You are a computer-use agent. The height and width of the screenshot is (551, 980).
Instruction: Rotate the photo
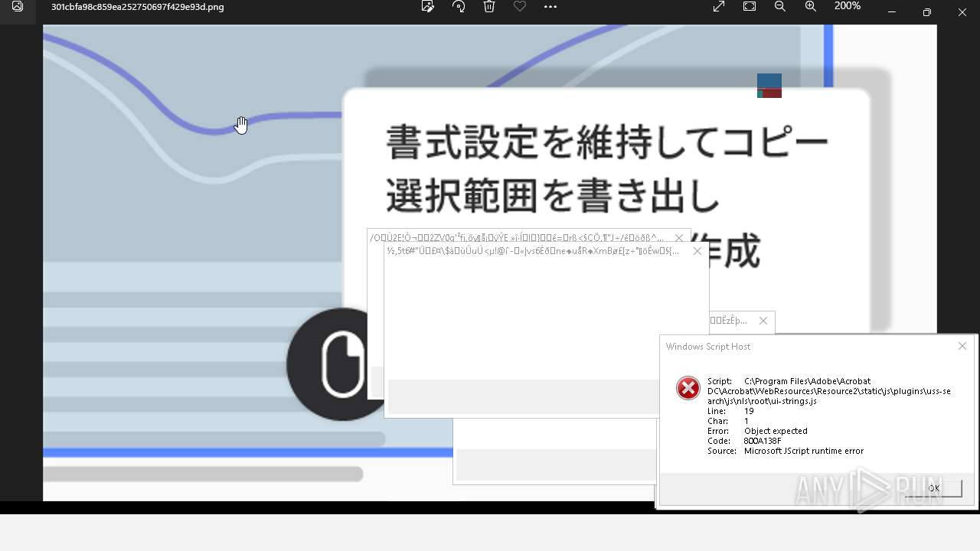pos(459,7)
